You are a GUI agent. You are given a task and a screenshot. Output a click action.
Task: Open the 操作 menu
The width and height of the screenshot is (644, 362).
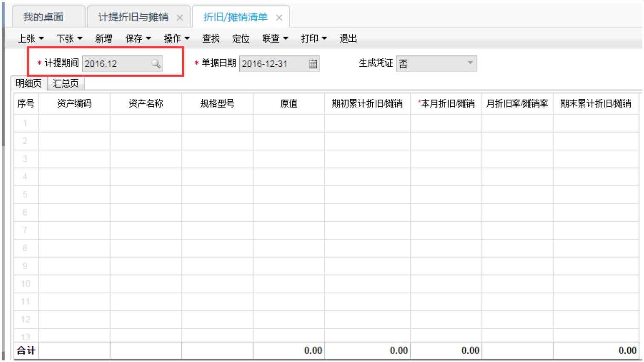[x=177, y=39]
